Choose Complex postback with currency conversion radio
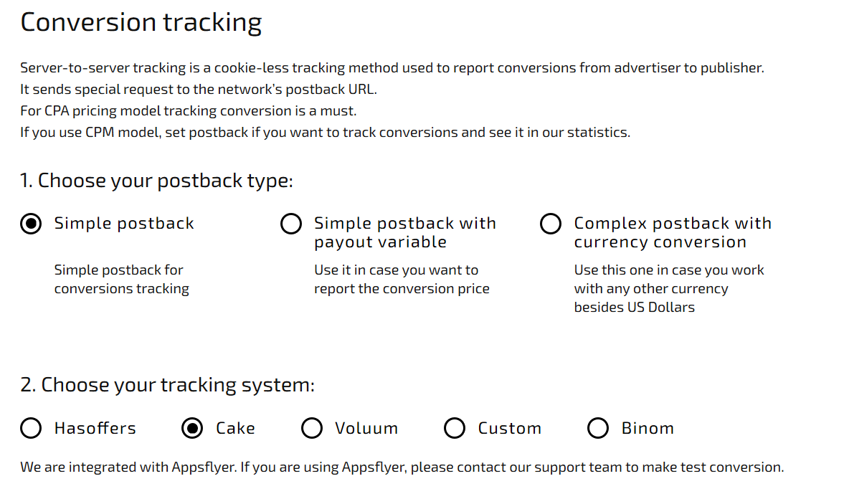This screenshot has width=844, height=504. pyautogui.click(x=550, y=224)
